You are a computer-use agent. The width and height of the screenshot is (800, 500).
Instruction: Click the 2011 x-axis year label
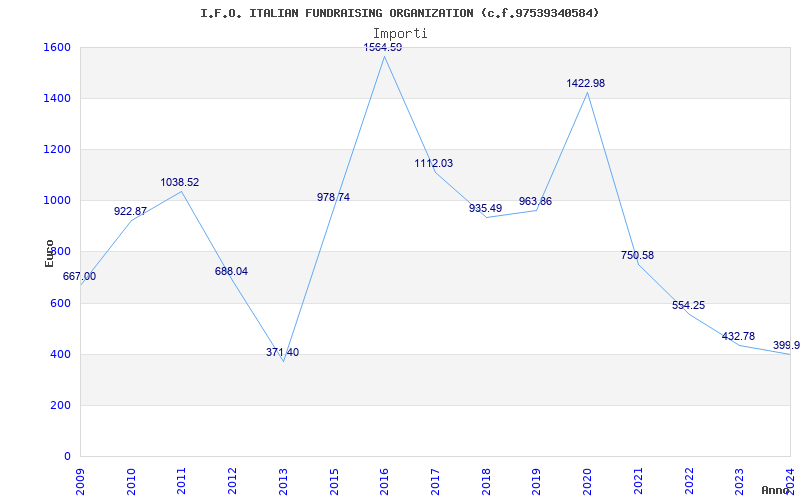(x=182, y=481)
